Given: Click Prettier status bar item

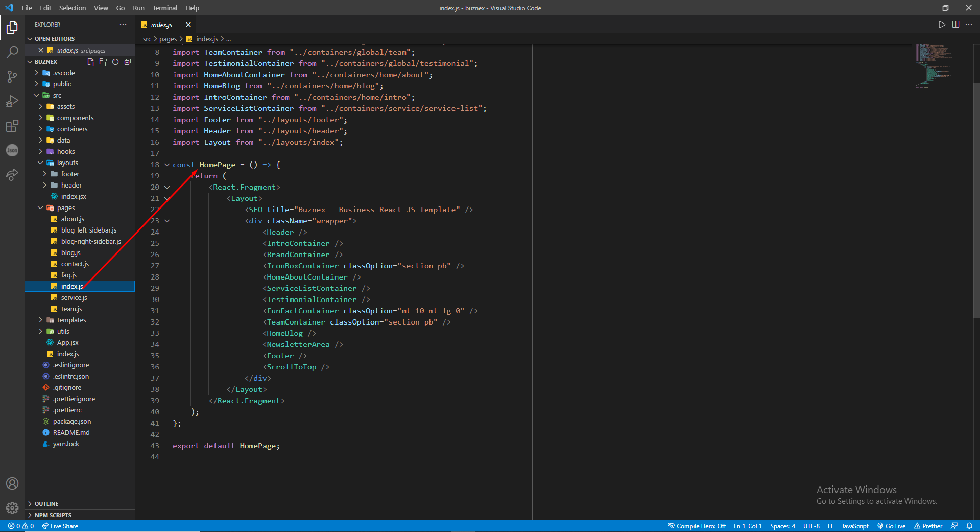Looking at the screenshot, I should point(928,526).
